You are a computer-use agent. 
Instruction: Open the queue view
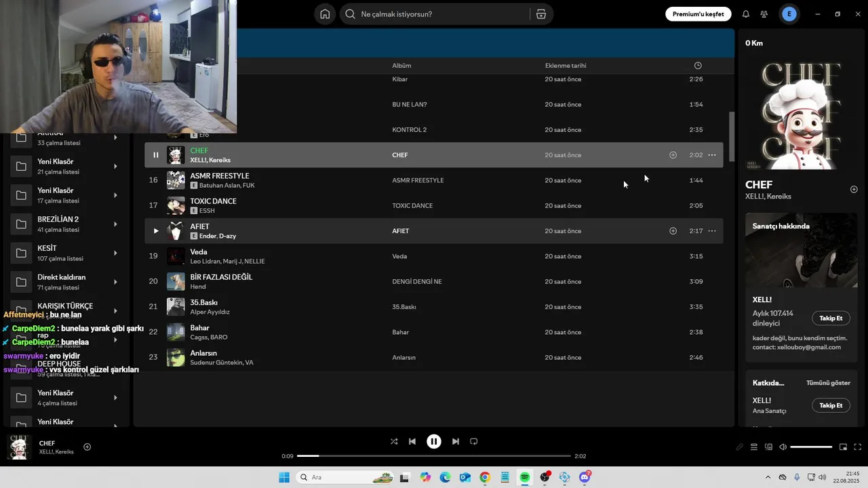tap(753, 447)
